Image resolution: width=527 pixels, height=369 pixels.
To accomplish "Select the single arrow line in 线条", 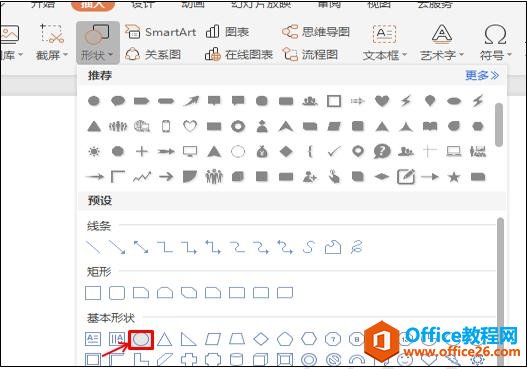I will pyautogui.click(x=117, y=247).
